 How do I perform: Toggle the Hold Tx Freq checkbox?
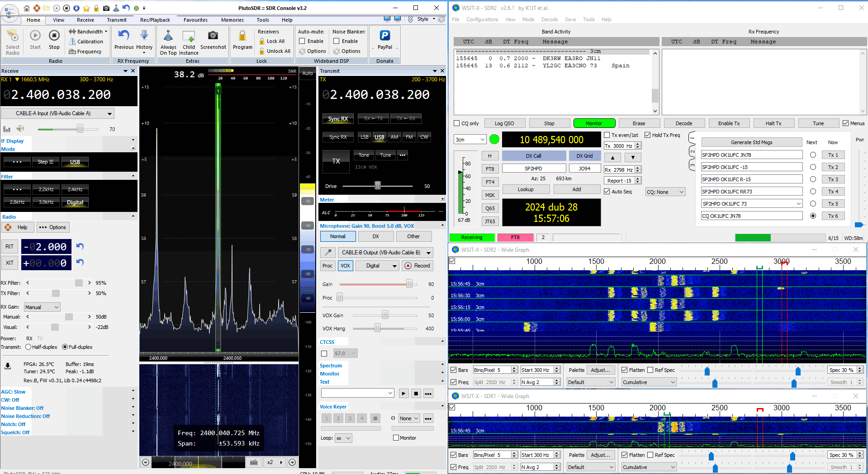coord(647,135)
